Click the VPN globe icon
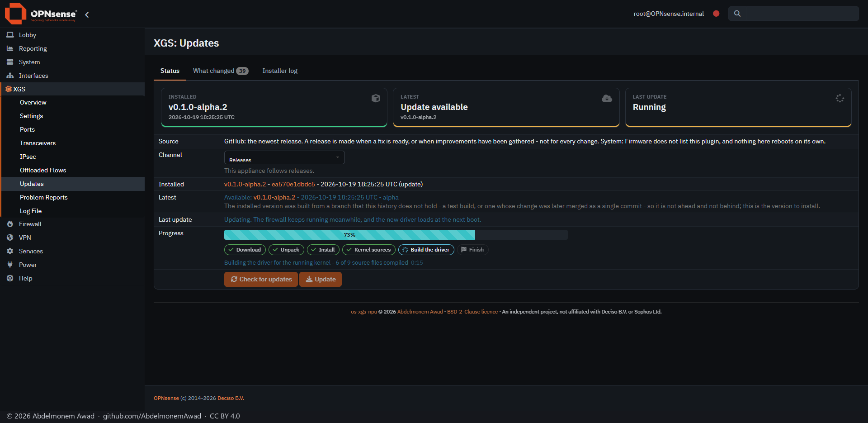868x423 pixels. tap(10, 238)
